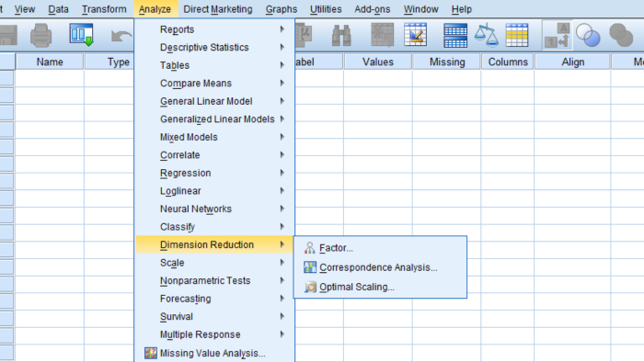Open the View menu
644x362 pixels.
[25, 9]
